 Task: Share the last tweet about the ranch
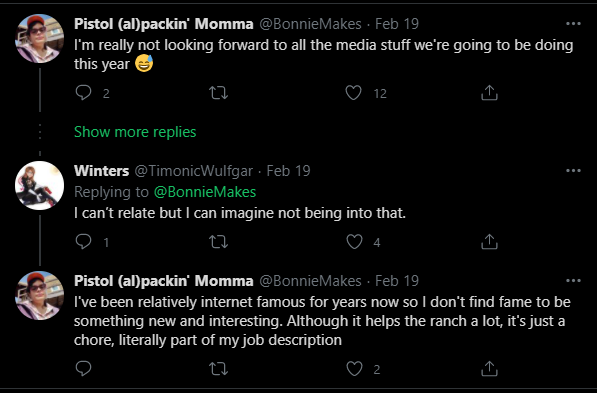pyautogui.click(x=489, y=368)
